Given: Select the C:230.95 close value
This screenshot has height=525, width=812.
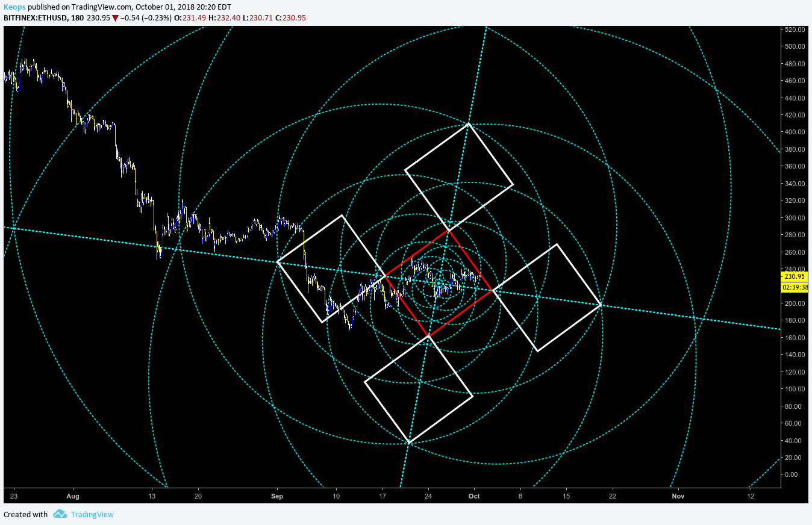Looking at the screenshot, I should pos(290,18).
